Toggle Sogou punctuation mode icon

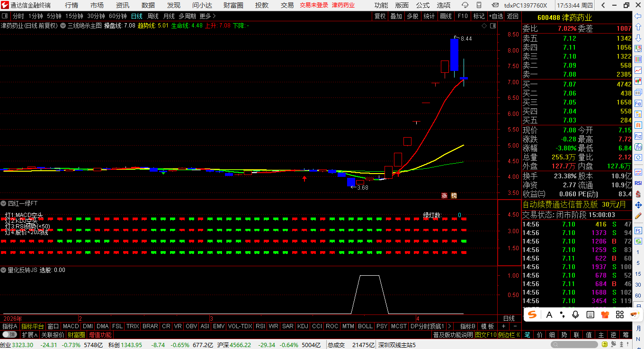point(563,314)
